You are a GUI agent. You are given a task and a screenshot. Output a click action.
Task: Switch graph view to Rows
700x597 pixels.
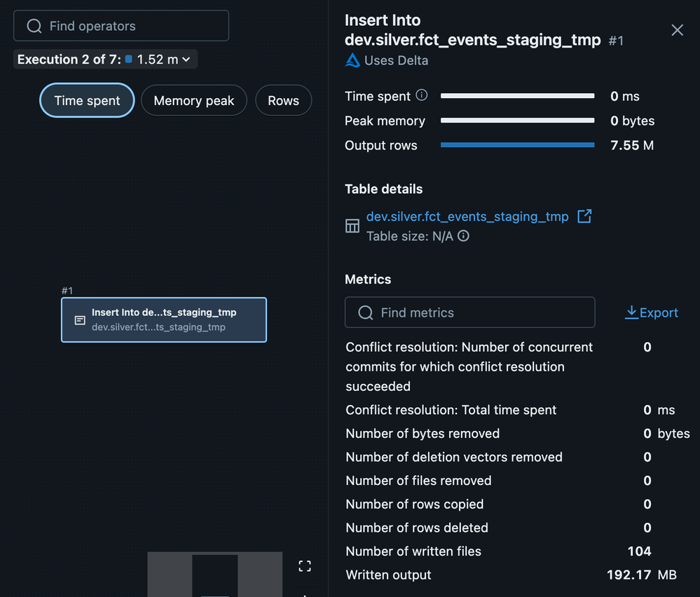tap(283, 101)
